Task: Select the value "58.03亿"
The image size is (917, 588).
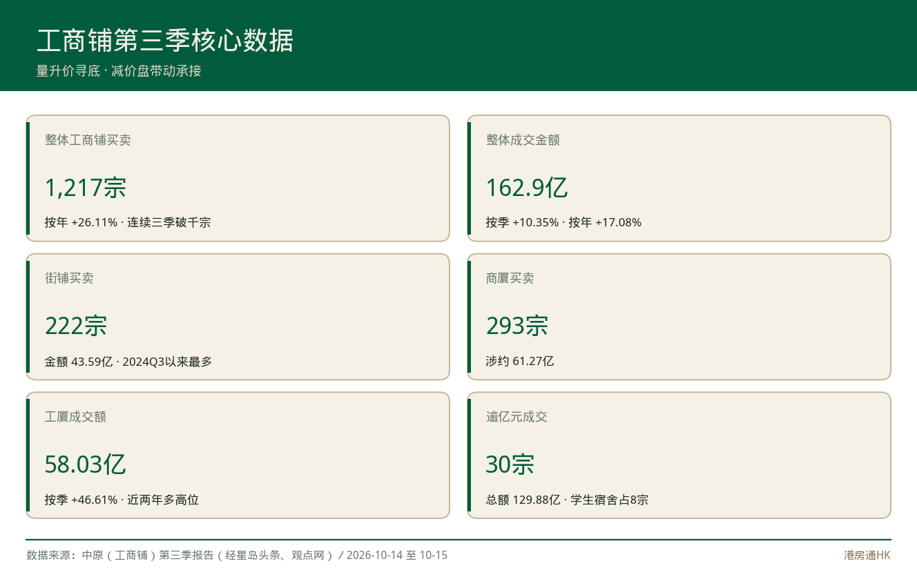Action: (x=86, y=464)
